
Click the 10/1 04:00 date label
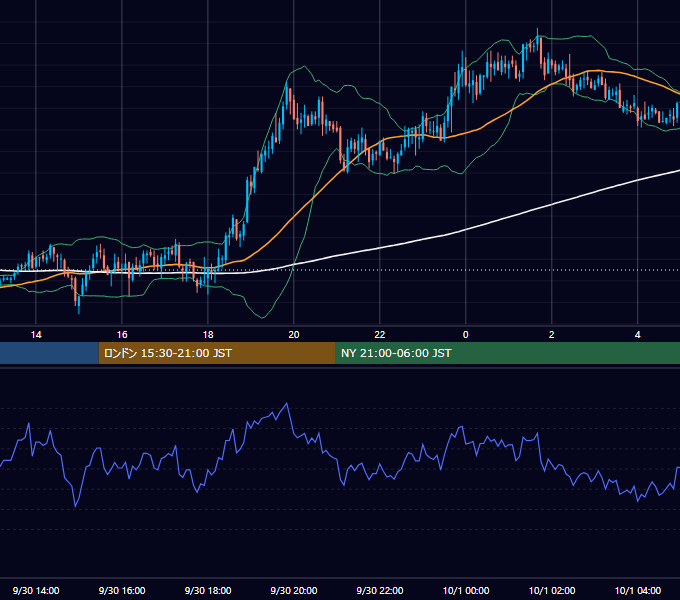tap(638, 590)
